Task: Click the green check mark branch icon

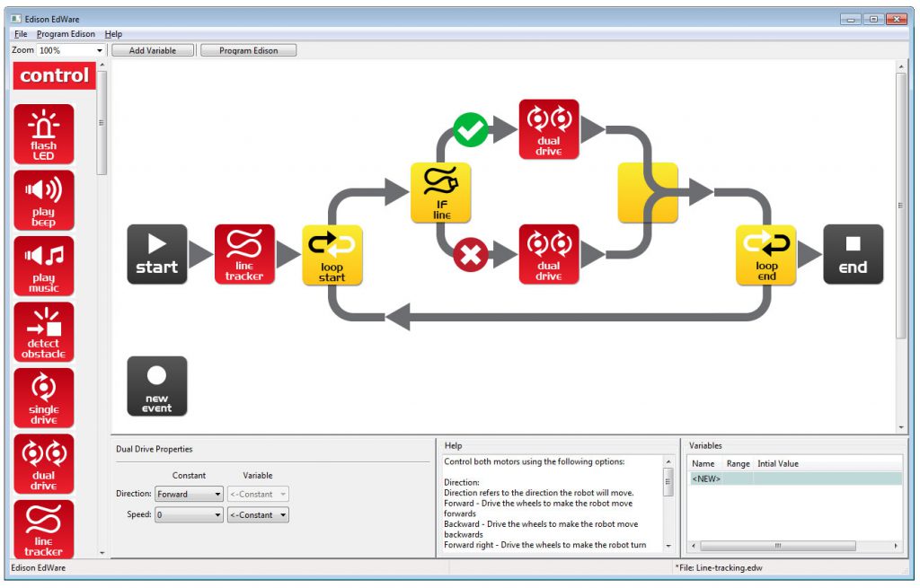Action: pos(471,130)
